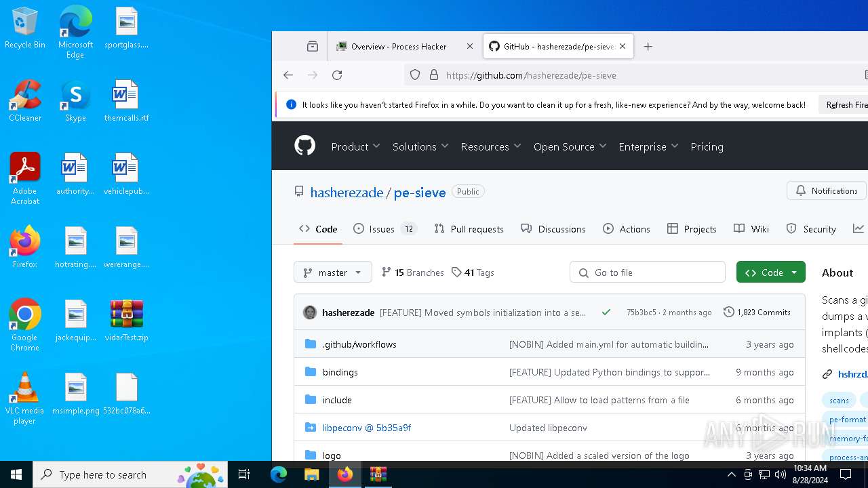Switch to the Security tab
Screen dimensions: 868x488
(x=811, y=229)
